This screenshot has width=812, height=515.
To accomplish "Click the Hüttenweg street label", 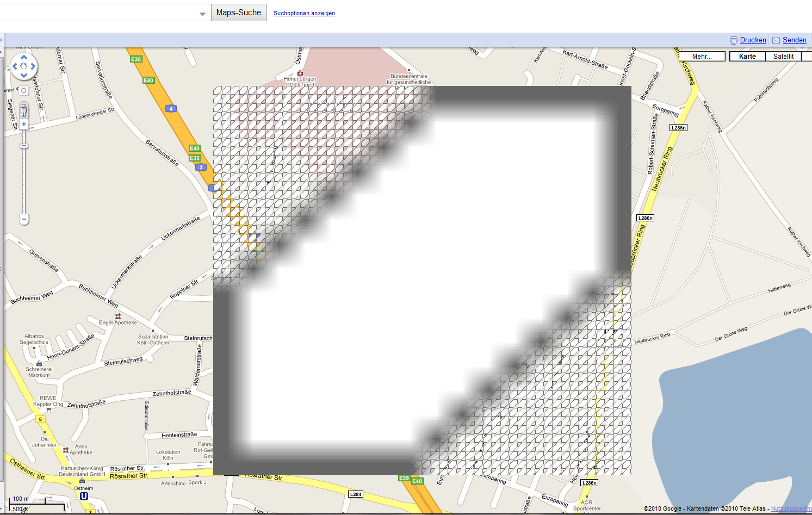I will pos(779,288).
